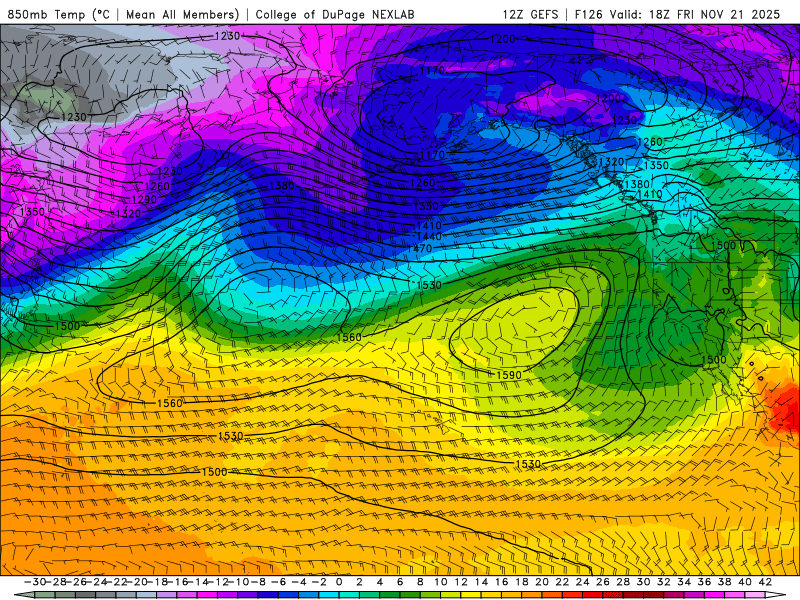The height and width of the screenshot is (600, 800).
Task: Click the 10 value on the temperature scale
Action: click(x=441, y=582)
